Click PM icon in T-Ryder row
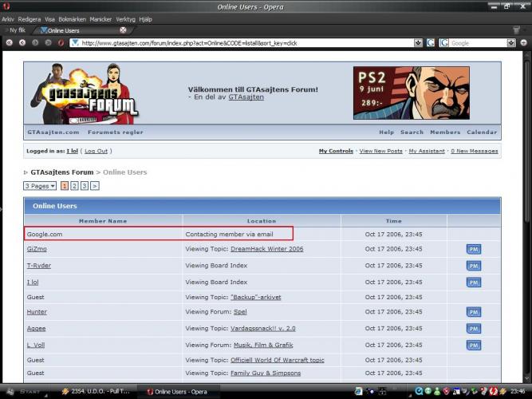This screenshot has width=532, height=399. pos(473,266)
